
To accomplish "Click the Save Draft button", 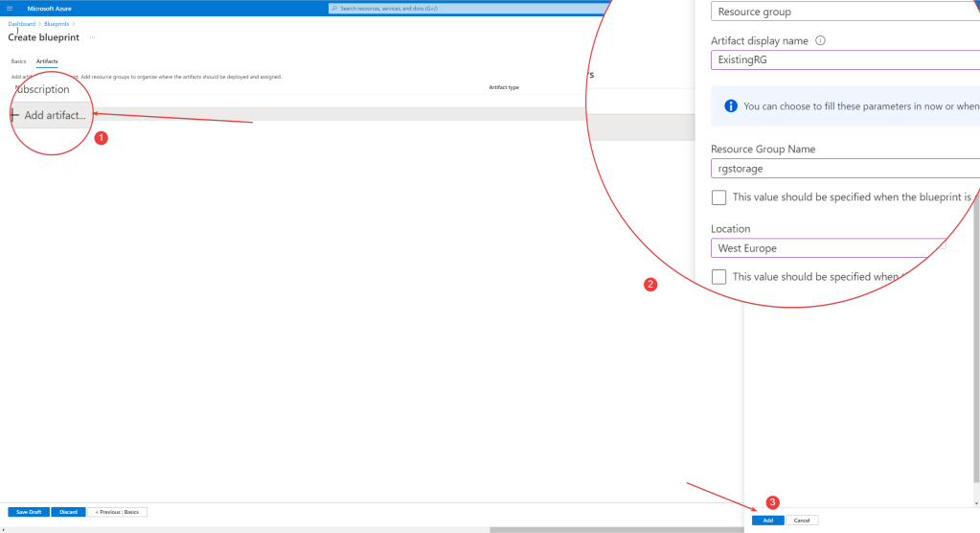I will tap(28, 512).
